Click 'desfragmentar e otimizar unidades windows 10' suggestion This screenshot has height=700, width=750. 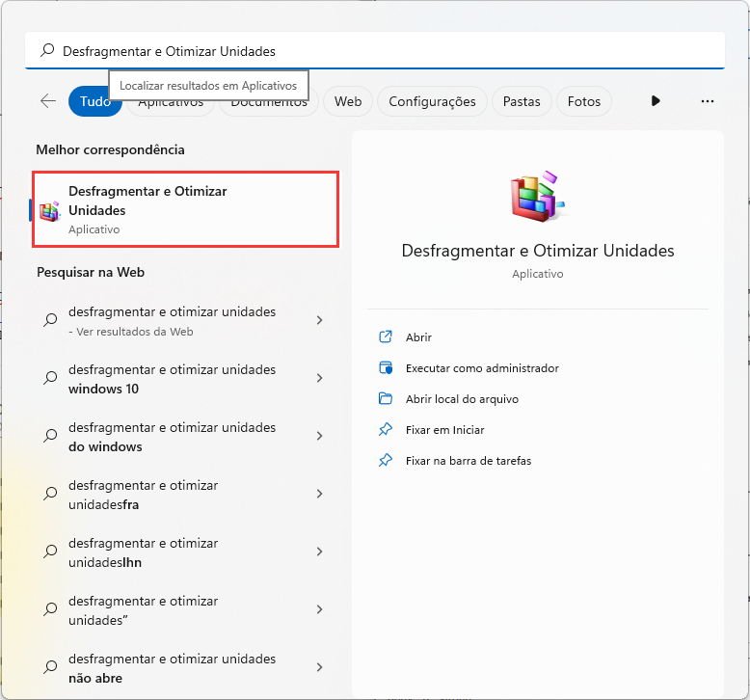coord(173,379)
